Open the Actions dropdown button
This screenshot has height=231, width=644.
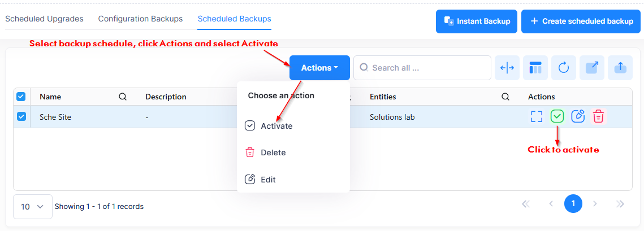pos(319,68)
